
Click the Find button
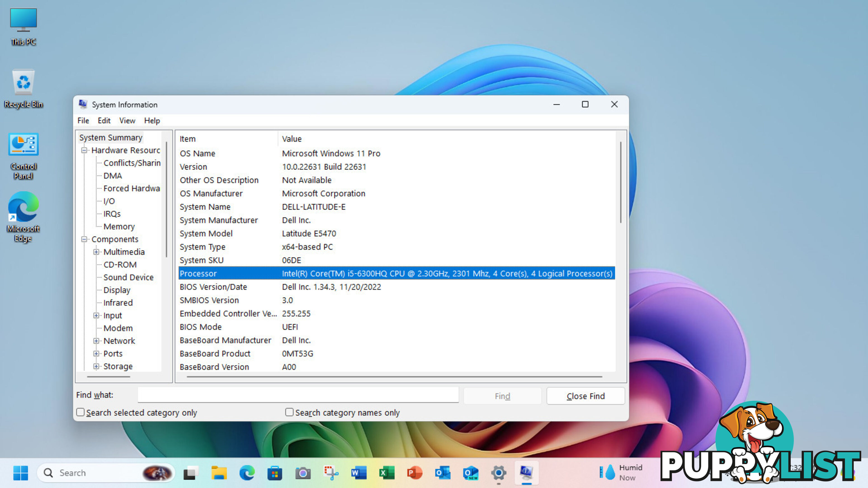502,396
